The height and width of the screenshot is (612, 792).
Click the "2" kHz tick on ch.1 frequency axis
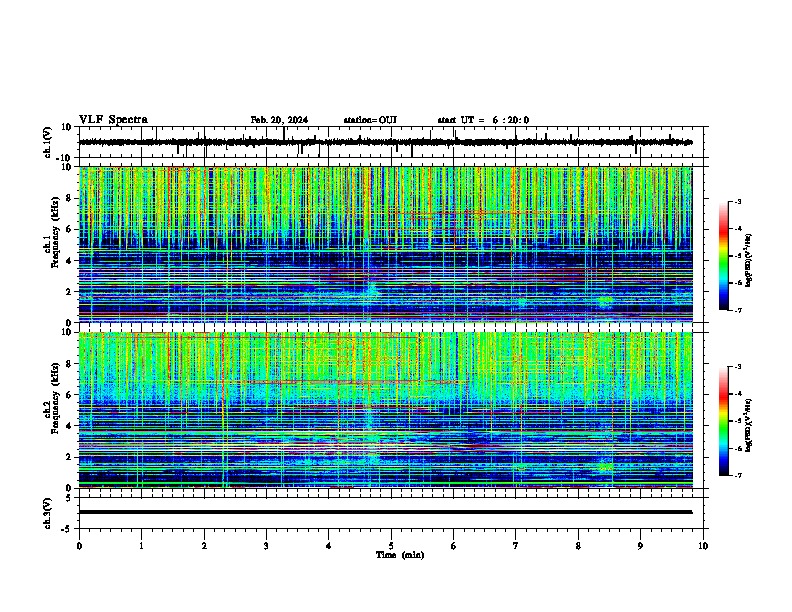(69, 292)
